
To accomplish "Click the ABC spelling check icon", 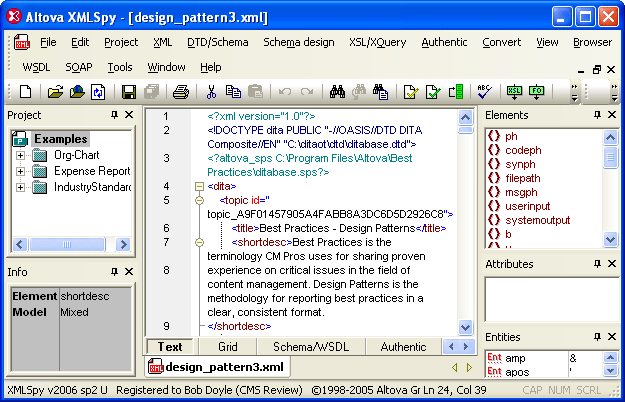I will tap(485, 92).
